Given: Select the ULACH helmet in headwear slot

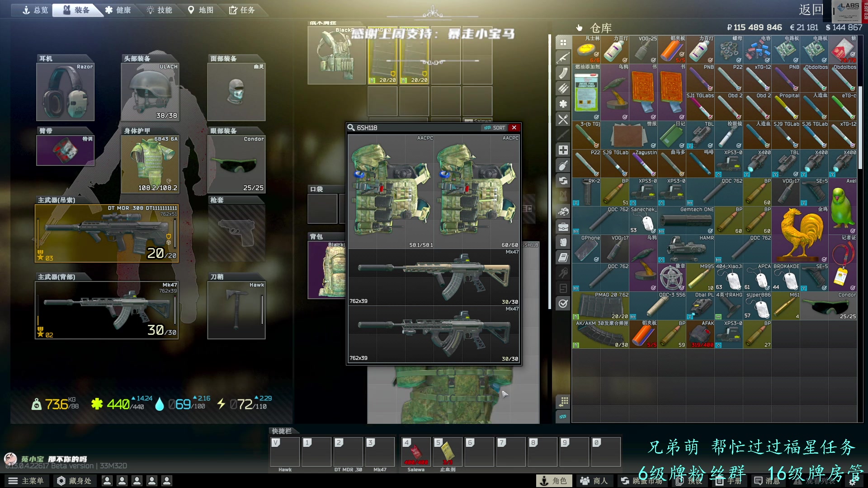Looking at the screenshot, I should (150, 92).
